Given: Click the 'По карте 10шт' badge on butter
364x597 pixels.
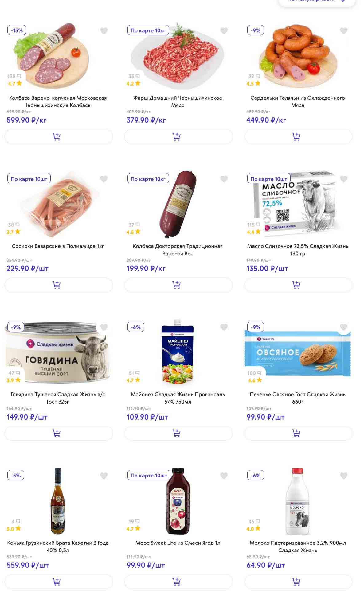Looking at the screenshot, I should 269,179.
